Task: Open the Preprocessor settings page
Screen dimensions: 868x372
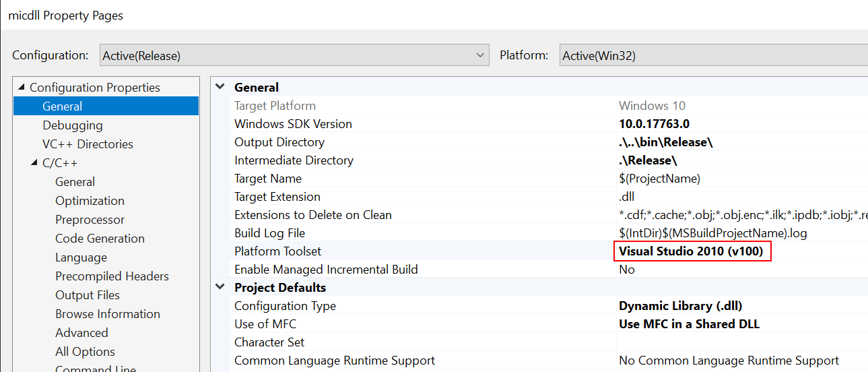Action: tap(90, 220)
